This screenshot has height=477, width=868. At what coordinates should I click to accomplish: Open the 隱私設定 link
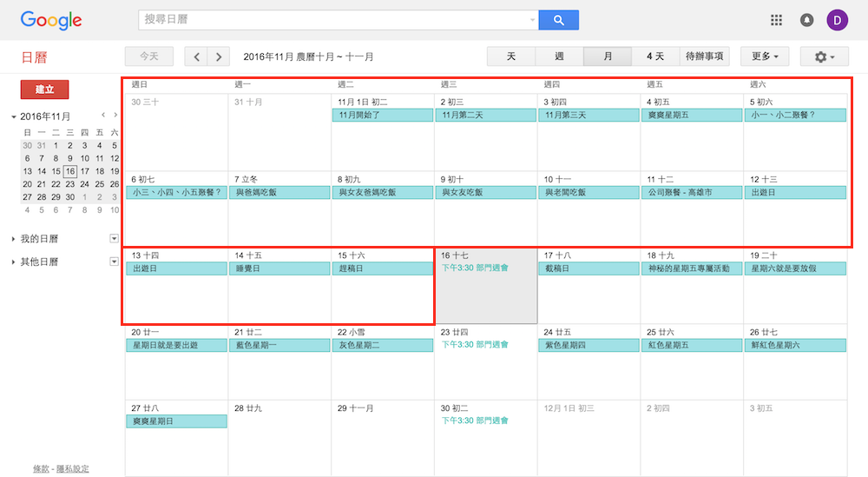point(72,469)
